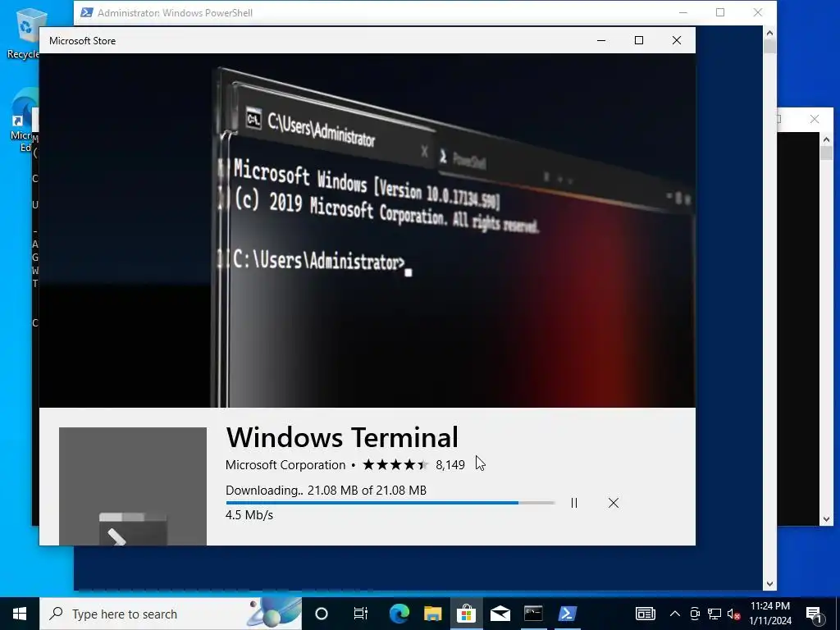Switch to the PowerShell taskbar icon
This screenshot has width=840, height=630.
[x=568, y=614]
